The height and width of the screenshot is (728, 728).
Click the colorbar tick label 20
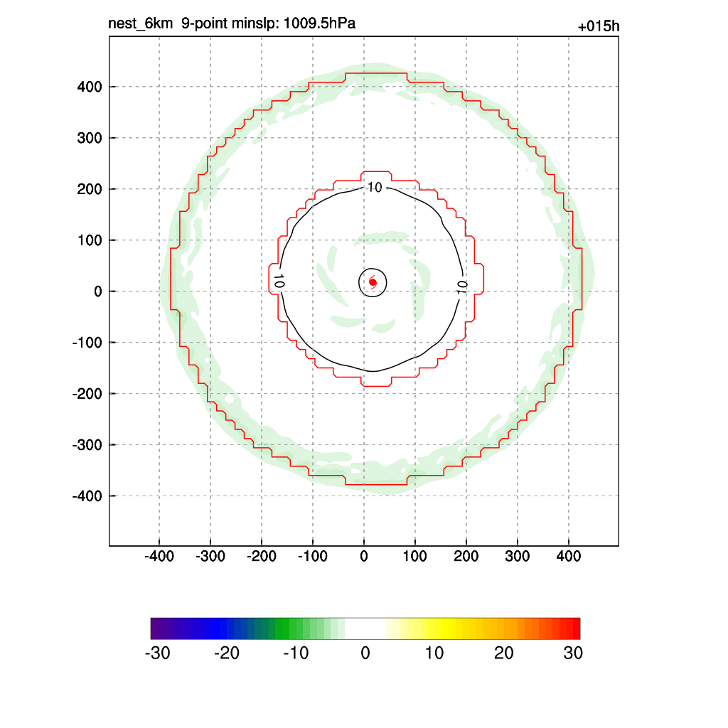504,653
